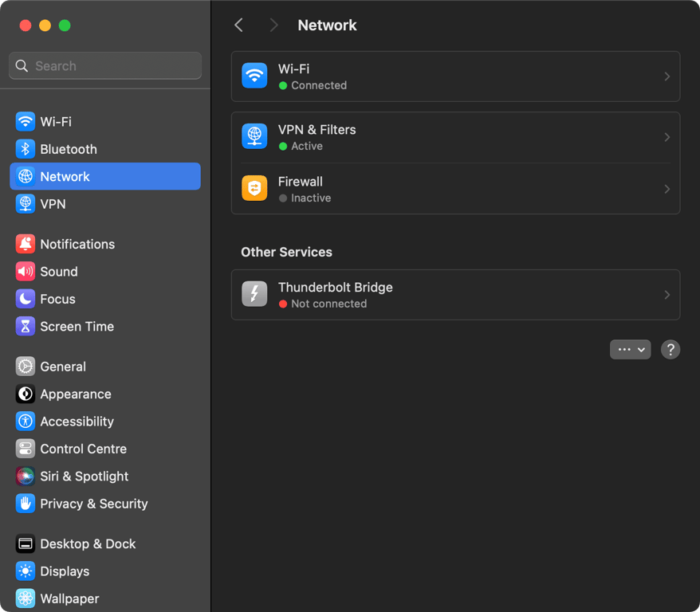The height and width of the screenshot is (612, 700).
Task: Select the Sound speaker icon
Action: tap(25, 271)
